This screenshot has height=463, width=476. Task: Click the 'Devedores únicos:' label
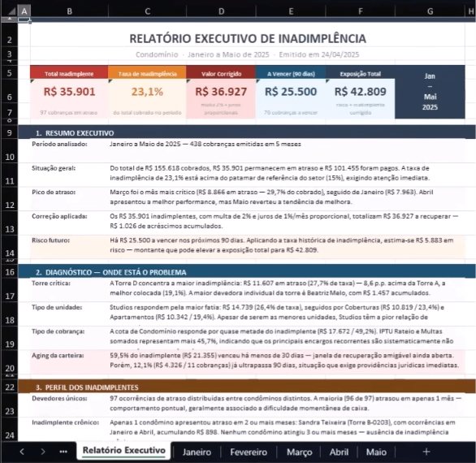[x=59, y=398]
